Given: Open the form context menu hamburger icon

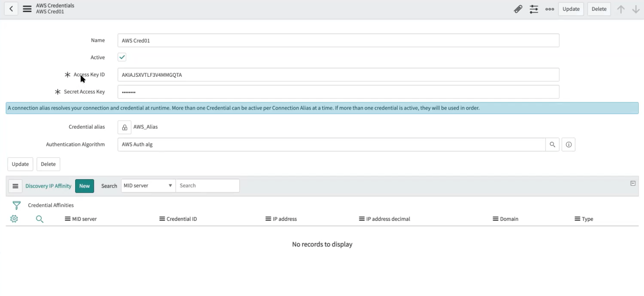Looking at the screenshot, I should (x=27, y=9).
